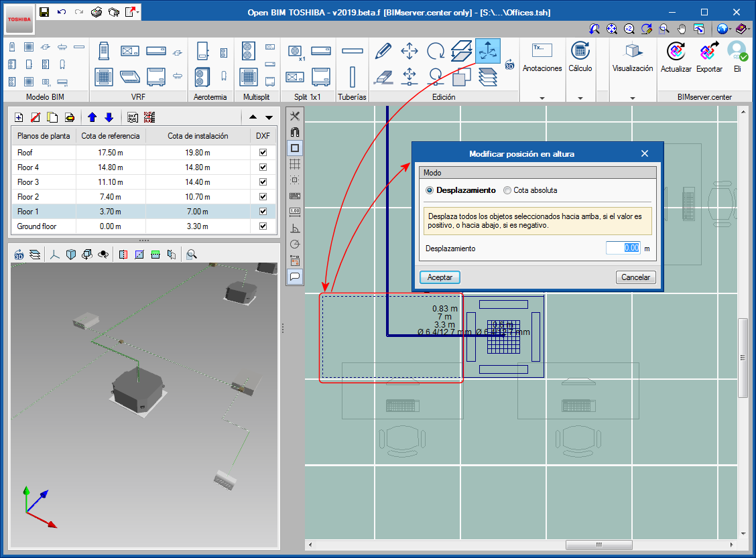This screenshot has width=756, height=558.
Task: Expand the Anotaciones dropdown arrow
Action: (542, 98)
